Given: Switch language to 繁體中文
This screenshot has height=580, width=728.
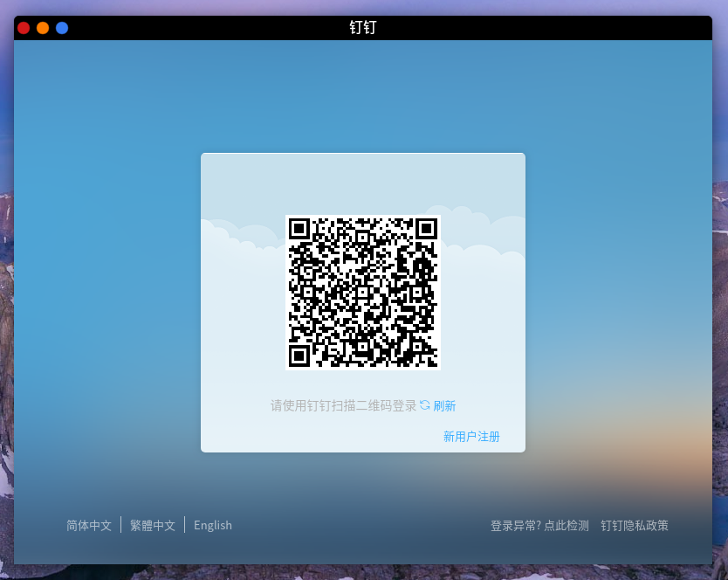Looking at the screenshot, I should pos(152,526).
